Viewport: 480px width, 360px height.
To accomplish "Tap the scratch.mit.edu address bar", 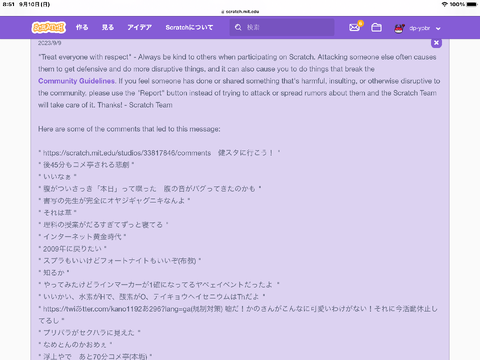I will (x=240, y=12).
